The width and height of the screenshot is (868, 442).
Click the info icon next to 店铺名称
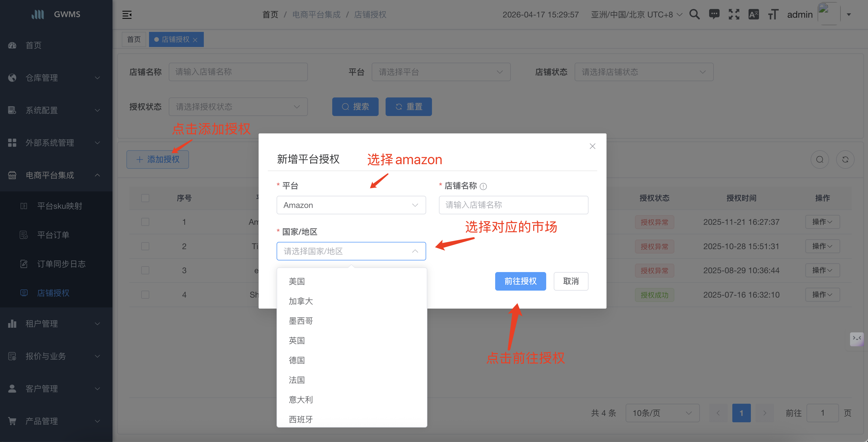483,186
